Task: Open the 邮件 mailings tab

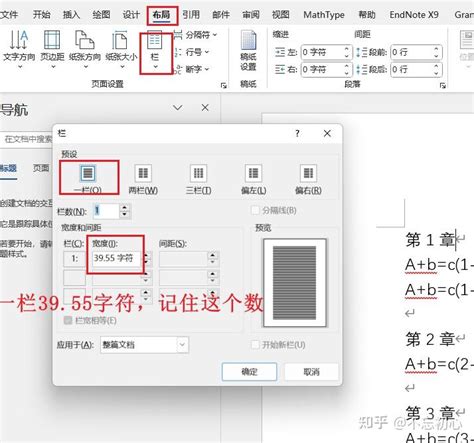Action: 221,14
